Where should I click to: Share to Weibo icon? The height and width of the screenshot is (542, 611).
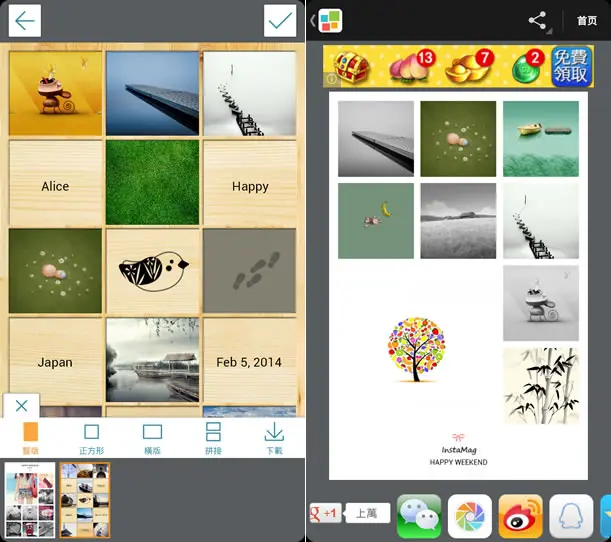521,516
